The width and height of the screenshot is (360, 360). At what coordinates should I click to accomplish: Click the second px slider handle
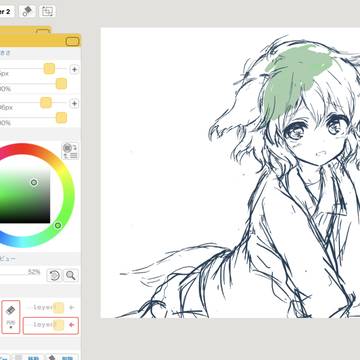tap(46, 103)
